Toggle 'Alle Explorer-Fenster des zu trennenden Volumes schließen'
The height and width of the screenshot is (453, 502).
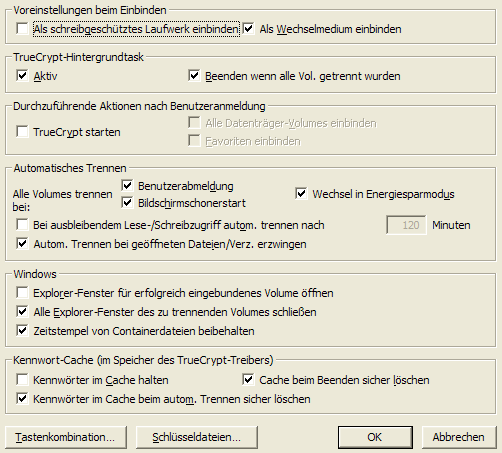tap(22, 312)
